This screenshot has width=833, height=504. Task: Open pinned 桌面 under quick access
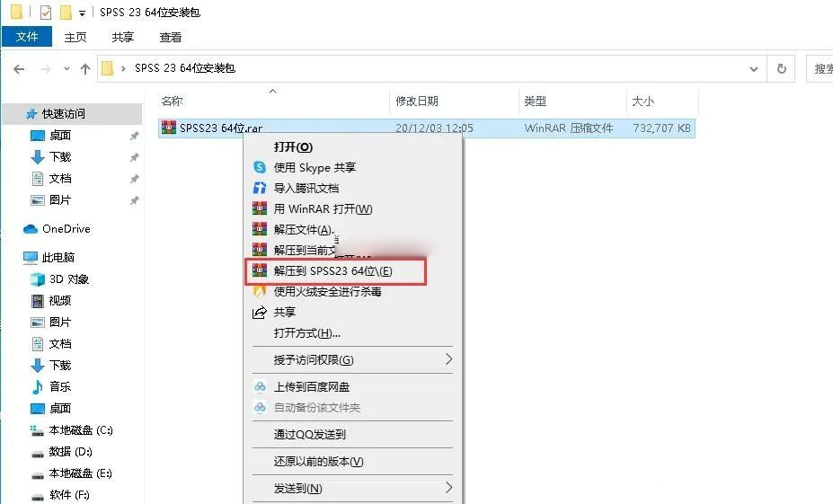59,136
